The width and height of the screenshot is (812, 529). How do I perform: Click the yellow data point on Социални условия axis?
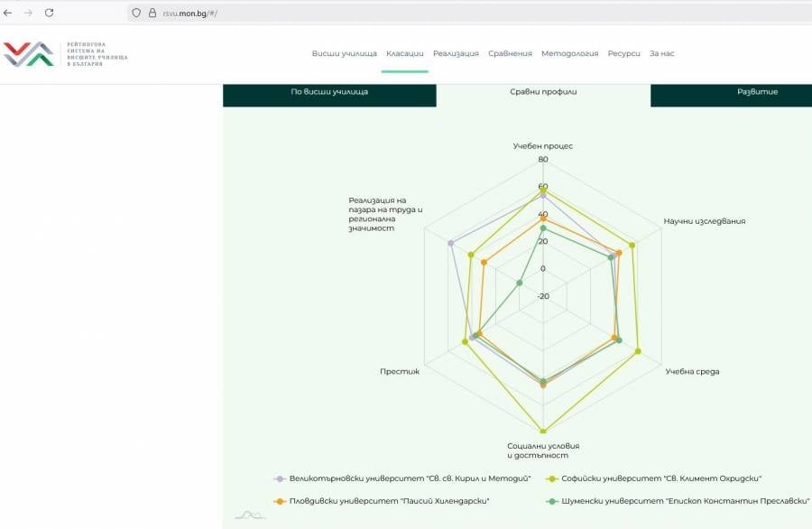coord(543,432)
